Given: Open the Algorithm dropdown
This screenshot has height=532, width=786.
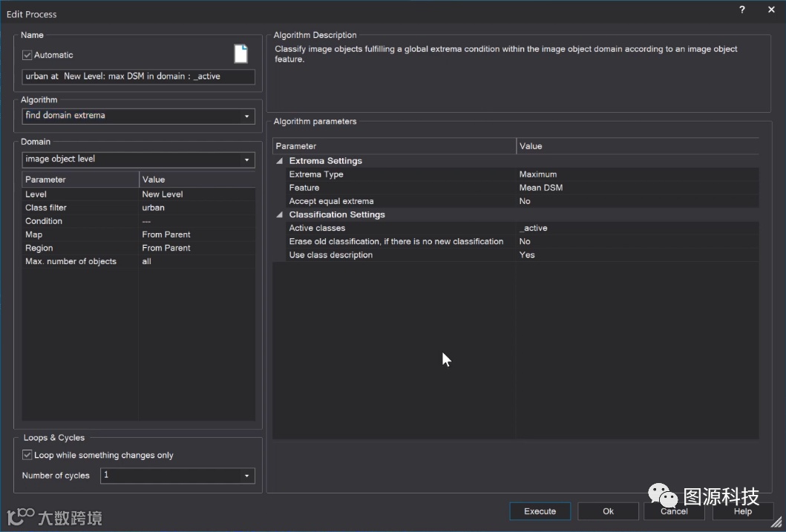Looking at the screenshot, I should coord(246,116).
